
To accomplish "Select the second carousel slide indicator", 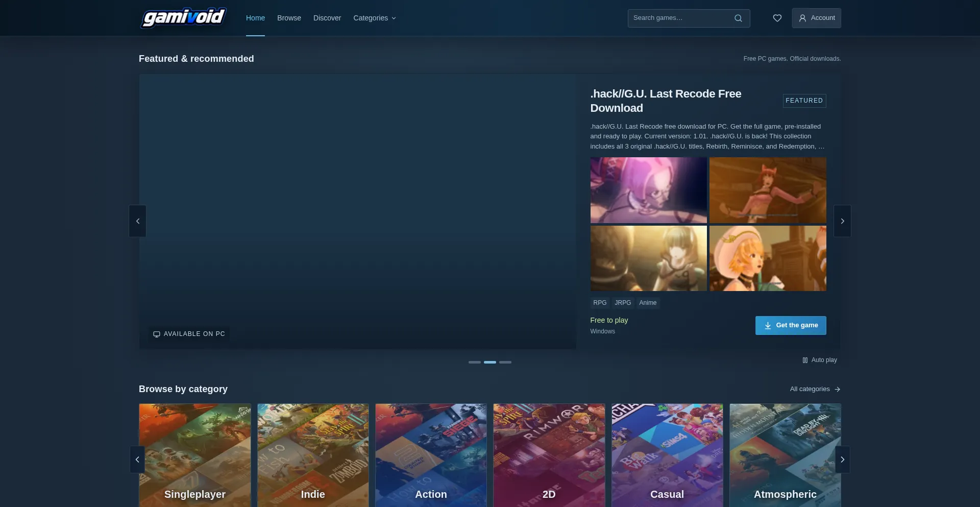I will point(490,362).
